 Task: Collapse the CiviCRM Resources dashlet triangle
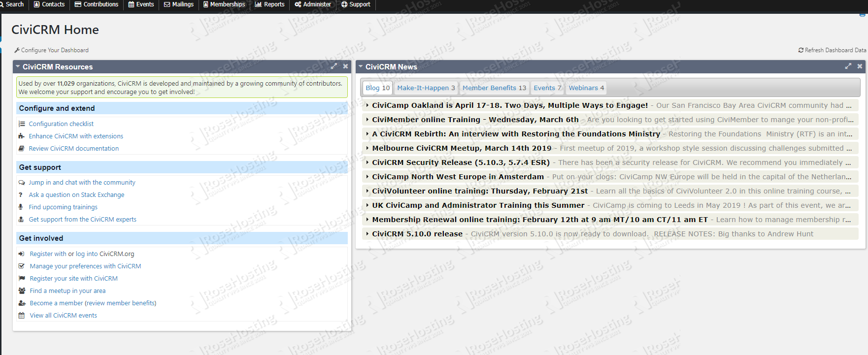[18, 66]
